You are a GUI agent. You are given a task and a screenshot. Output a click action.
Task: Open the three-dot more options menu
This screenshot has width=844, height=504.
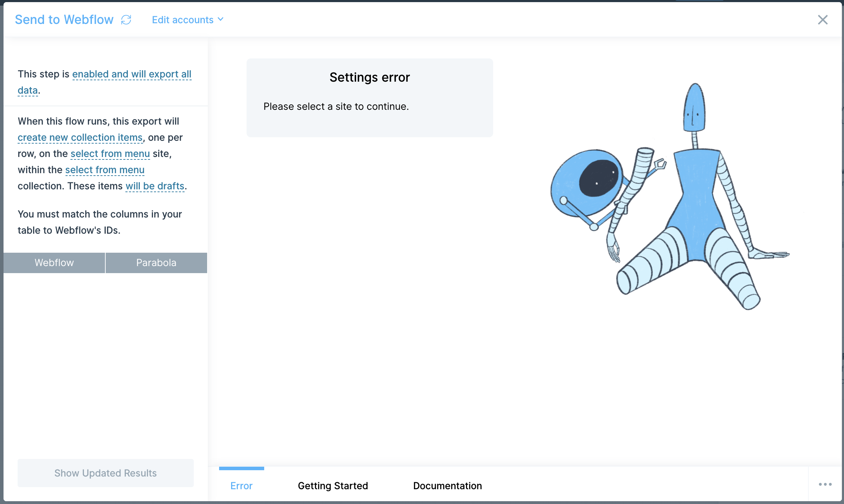click(x=825, y=484)
